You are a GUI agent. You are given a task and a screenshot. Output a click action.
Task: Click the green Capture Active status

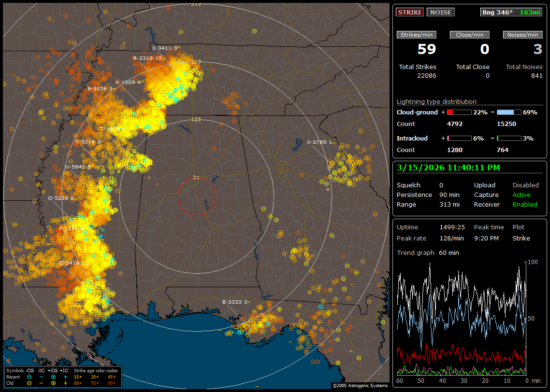click(521, 195)
